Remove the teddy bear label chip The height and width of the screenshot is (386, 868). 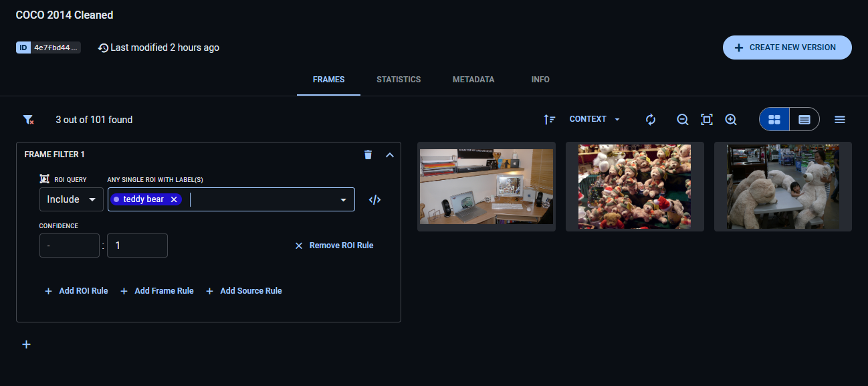click(174, 199)
